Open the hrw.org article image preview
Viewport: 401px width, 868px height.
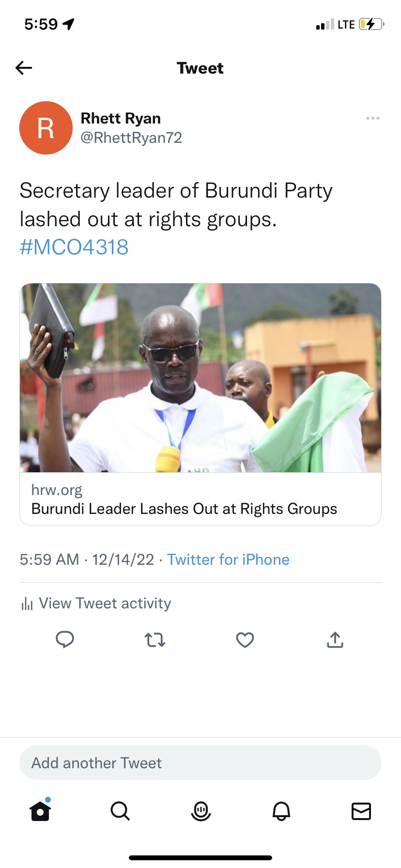(200, 378)
